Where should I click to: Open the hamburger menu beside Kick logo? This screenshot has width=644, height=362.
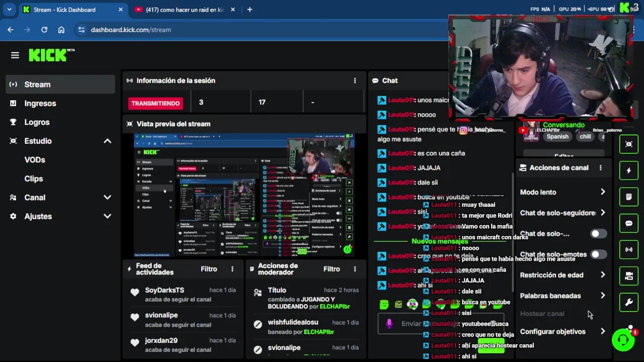tap(15, 55)
